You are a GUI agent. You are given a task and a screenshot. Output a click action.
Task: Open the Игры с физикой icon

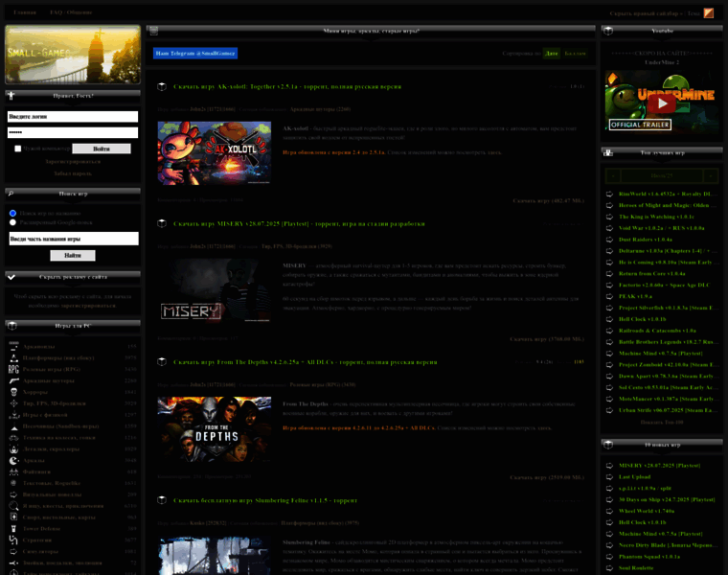click(14, 415)
